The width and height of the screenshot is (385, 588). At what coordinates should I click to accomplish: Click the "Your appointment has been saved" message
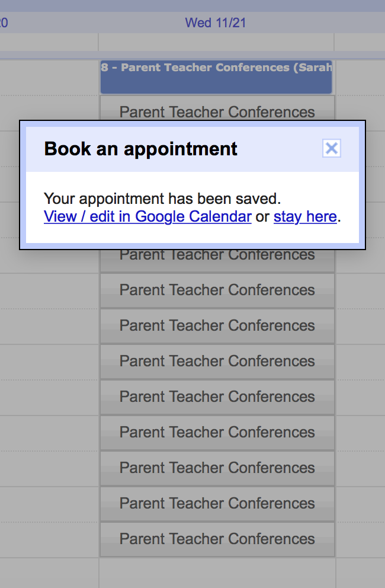(x=162, y=198)
